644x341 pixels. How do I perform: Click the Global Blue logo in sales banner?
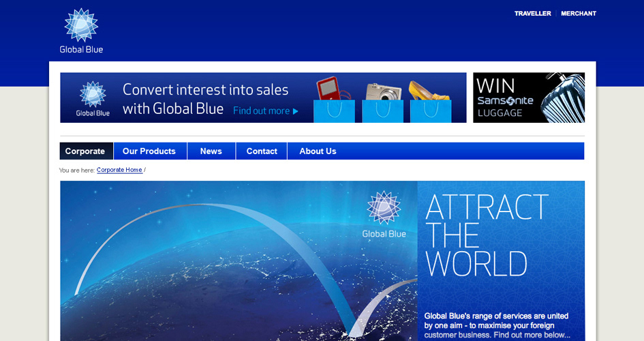pyautogui.click(x=93, y=99)
